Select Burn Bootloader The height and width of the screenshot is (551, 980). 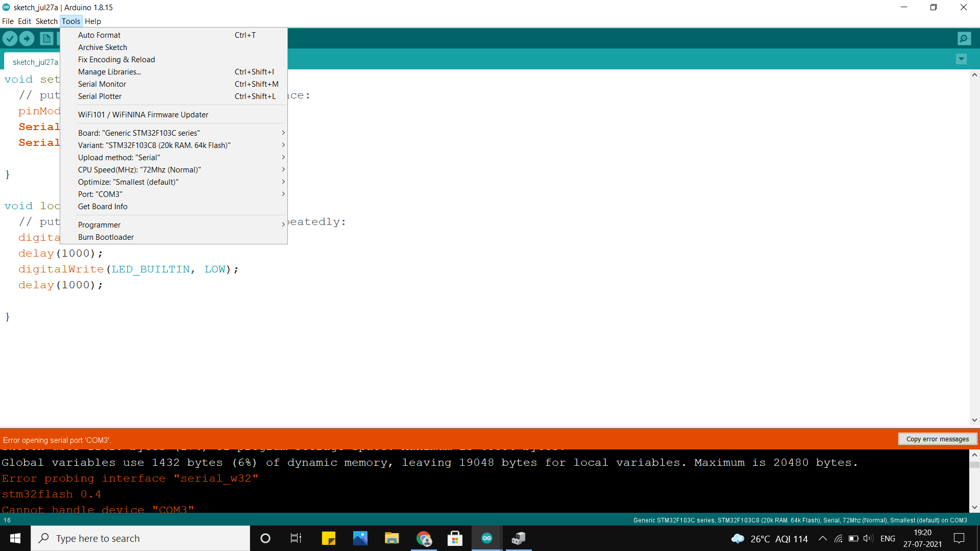point(106,237)
